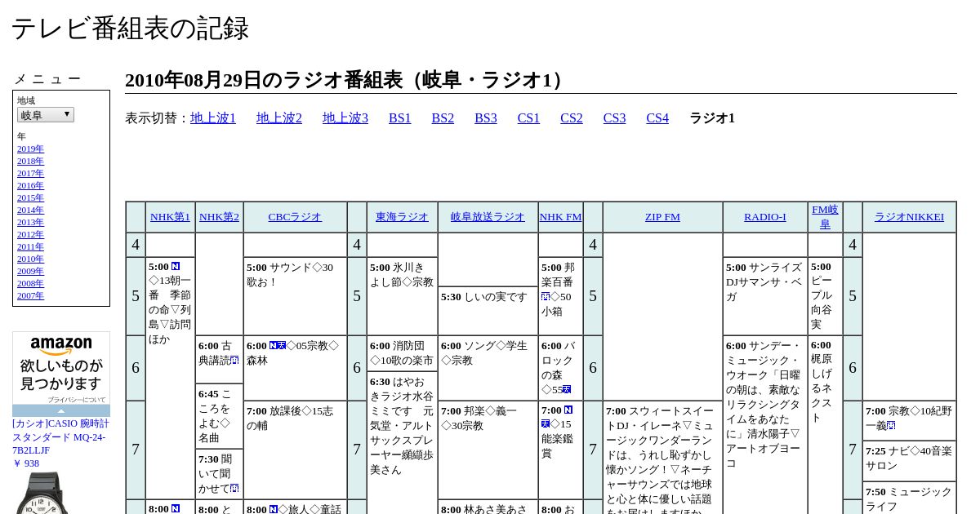Click the 天 weather icon at NHK FM バロックの森

coord(567,390)
